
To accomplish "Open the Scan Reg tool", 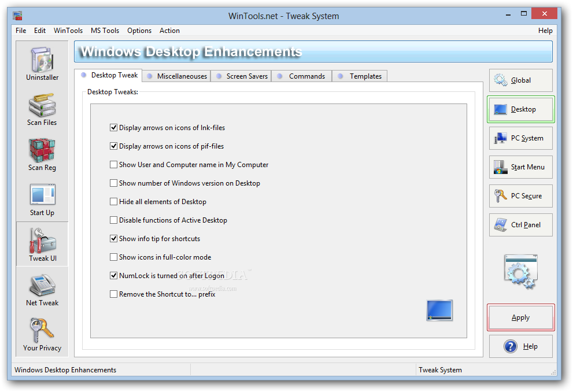I will pos(42,154).
